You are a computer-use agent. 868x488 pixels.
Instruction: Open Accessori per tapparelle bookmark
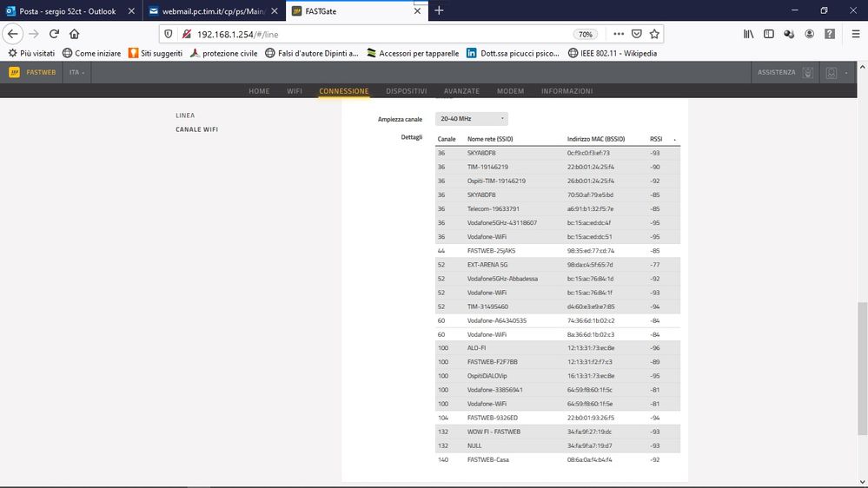tap(413, 53)
